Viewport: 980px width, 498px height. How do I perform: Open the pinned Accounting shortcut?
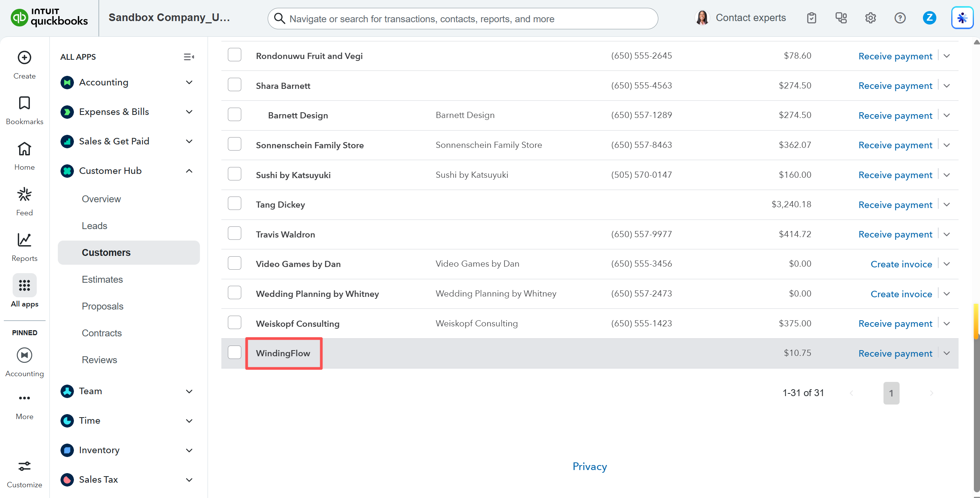click(x=24, y=362)
